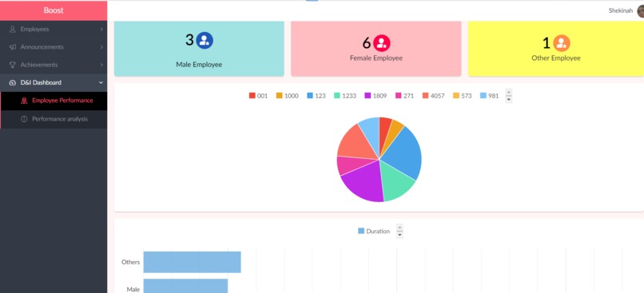Click the Male duration bar
644x293 pixels.
[185, 286]
